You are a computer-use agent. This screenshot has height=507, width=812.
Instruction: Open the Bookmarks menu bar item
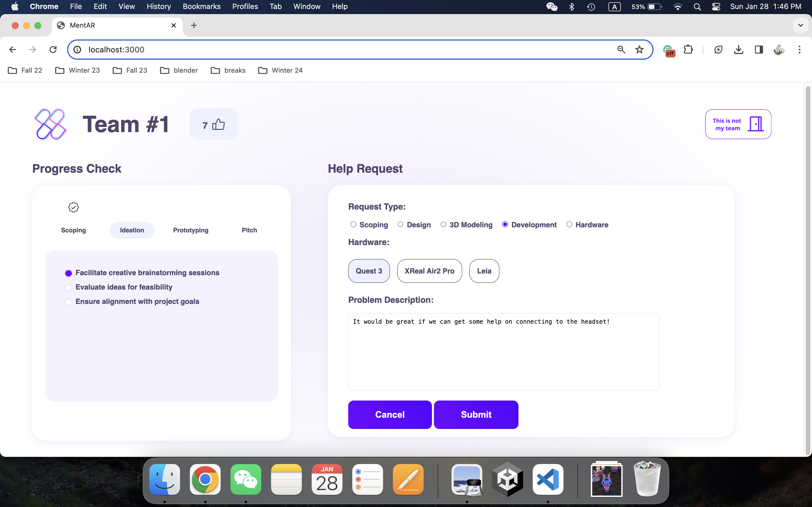pos(201,6)
